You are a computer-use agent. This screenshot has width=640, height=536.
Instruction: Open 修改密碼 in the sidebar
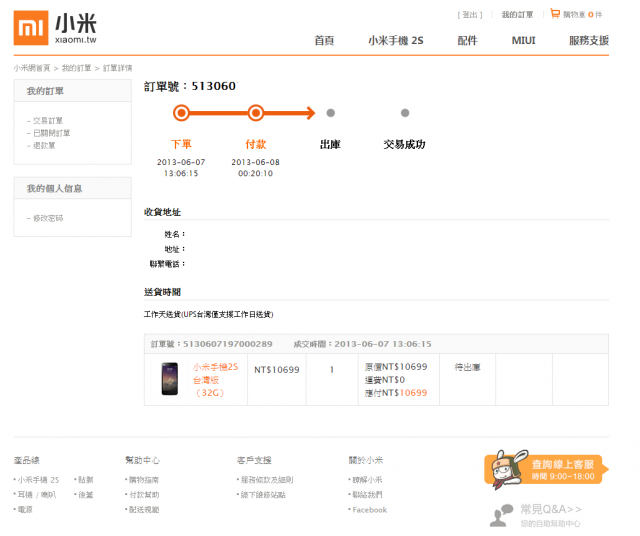tap(48, 218)
